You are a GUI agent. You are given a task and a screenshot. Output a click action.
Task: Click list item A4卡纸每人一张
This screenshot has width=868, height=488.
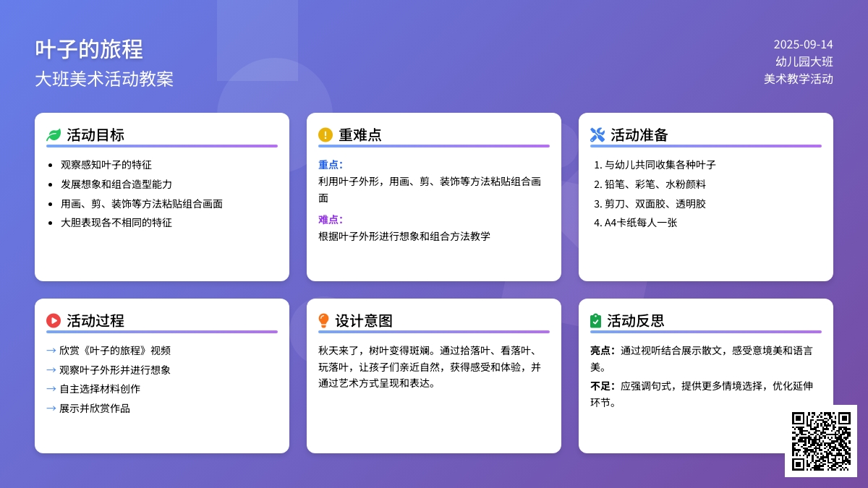(x=641, y=223)
